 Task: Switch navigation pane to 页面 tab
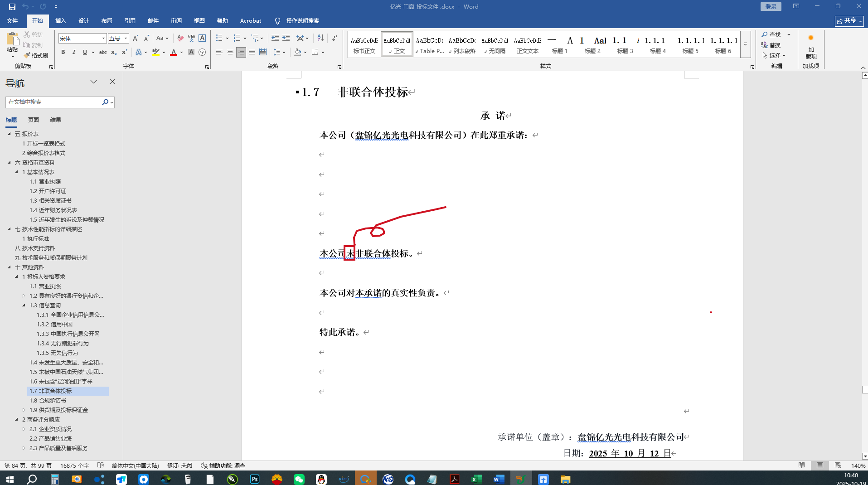click(34, 120)
